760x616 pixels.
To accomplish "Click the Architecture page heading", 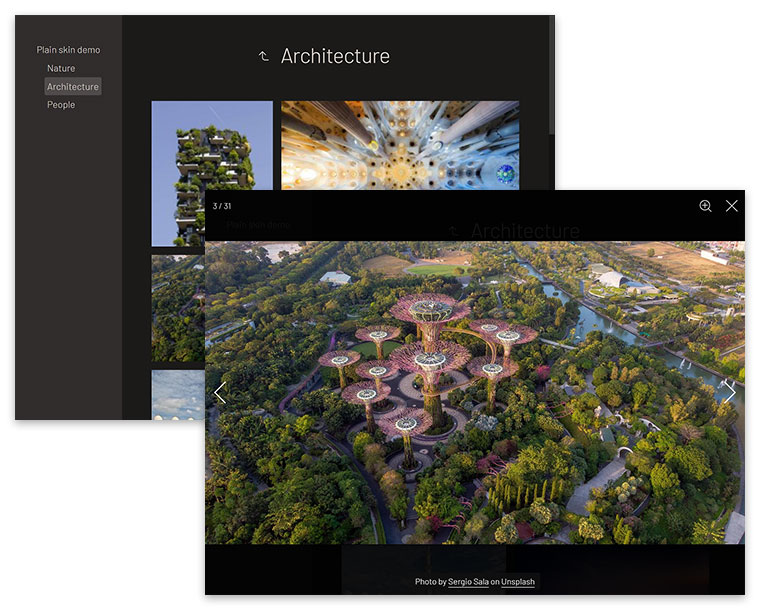I will 335,57.
